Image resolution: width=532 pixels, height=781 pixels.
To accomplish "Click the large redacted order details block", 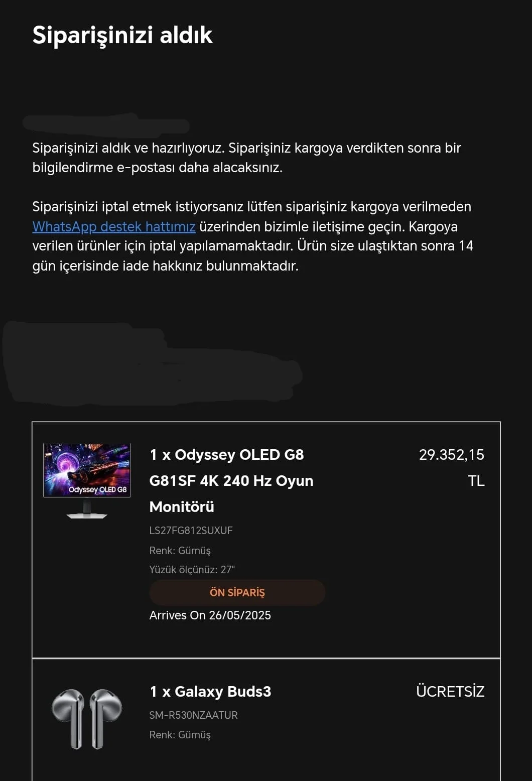I will pos(152,362).
